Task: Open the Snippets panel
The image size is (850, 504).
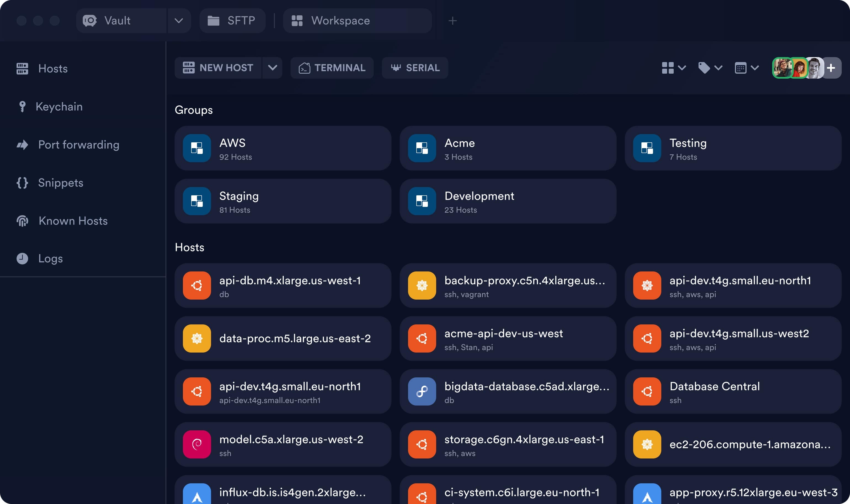Action: (x=60, y=183)
